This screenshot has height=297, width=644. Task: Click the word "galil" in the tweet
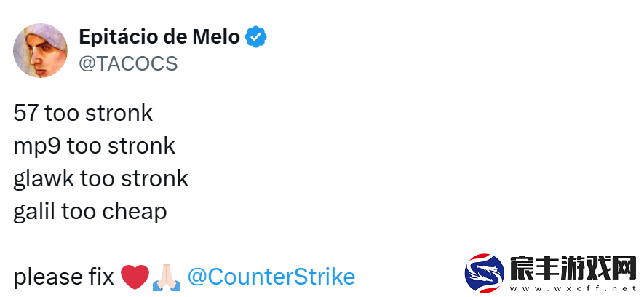point(34,212)
